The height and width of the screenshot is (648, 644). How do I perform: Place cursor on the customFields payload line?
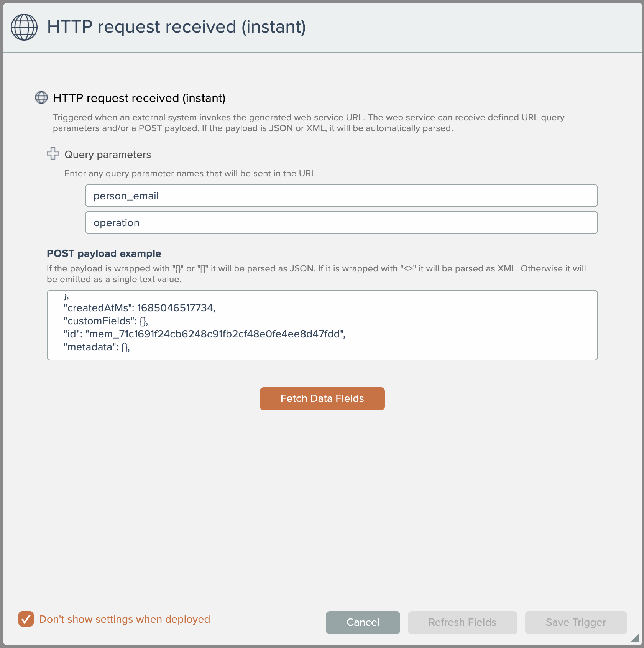coord(106,321)
